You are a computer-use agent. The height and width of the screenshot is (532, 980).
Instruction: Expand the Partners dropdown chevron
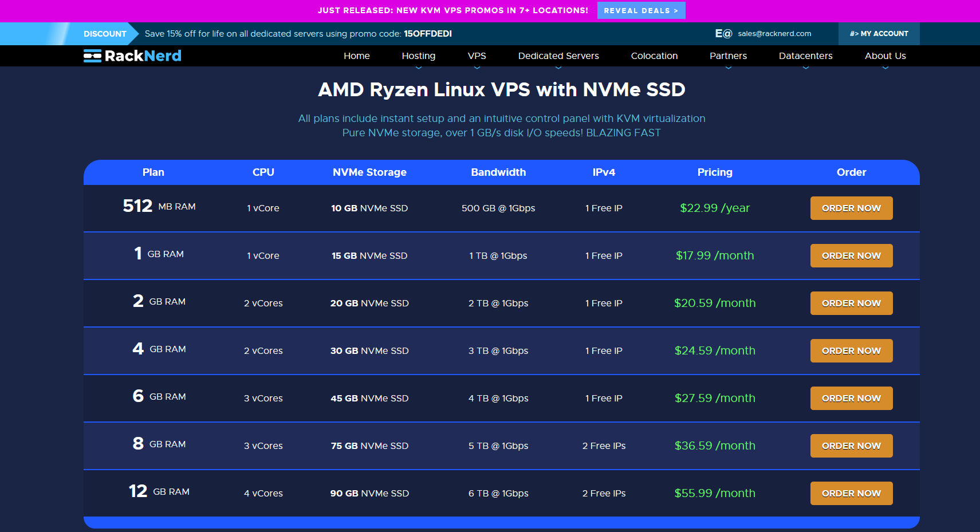click(729, 68)
